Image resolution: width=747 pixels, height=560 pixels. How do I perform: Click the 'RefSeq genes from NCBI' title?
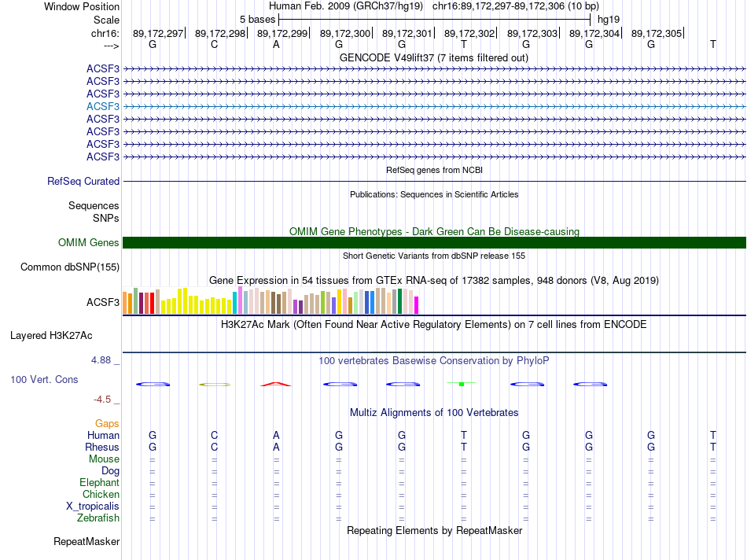[434, 170]
